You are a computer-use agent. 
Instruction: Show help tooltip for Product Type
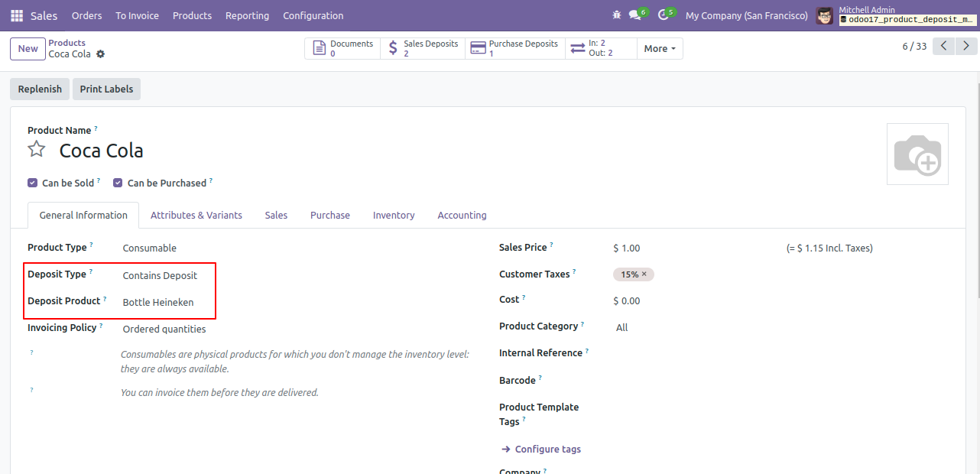(x=91, y=245)
